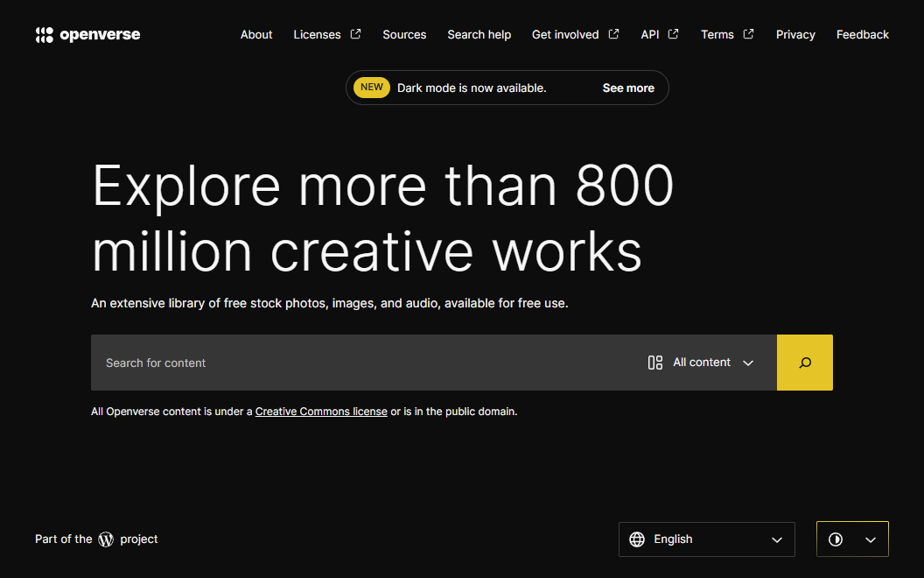The image size is (924, 578).
Task: Click the Openverse logo icon
Action: tap(44, 35)
